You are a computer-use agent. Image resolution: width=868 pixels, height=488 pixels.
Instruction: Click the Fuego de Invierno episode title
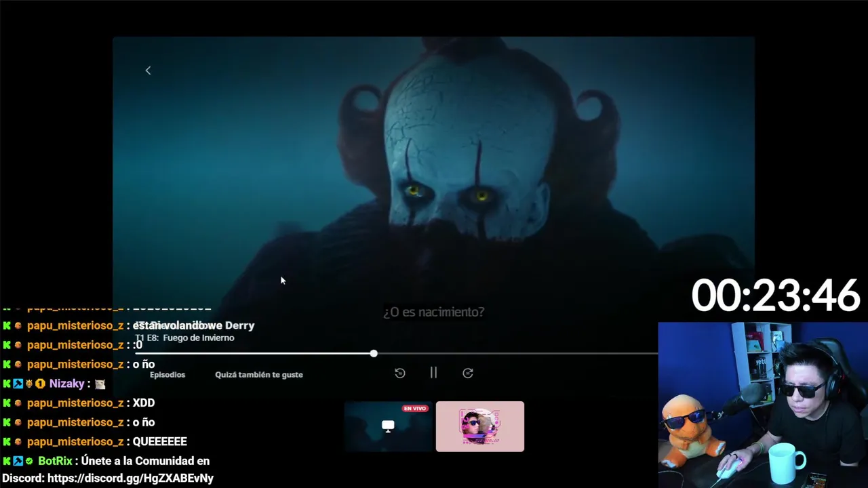tap(199, 338)
